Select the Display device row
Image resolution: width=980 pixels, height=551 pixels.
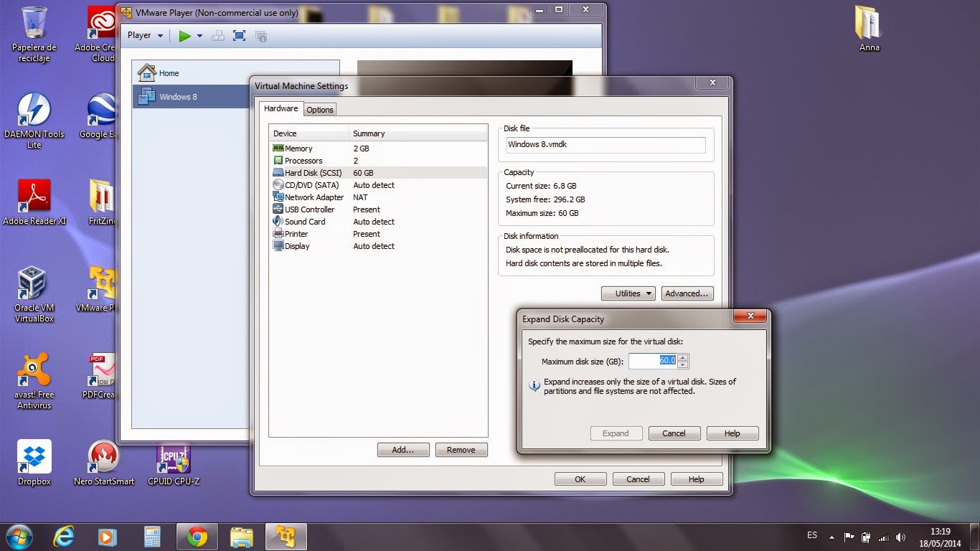[378, 246]
